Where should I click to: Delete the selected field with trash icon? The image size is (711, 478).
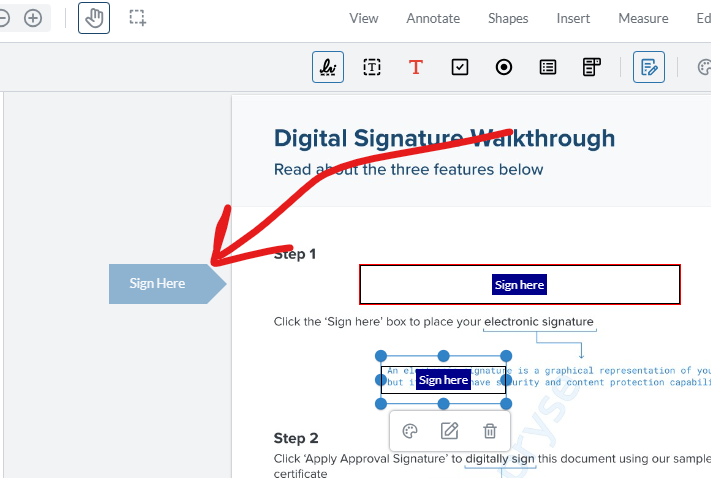tap(490, 431)
